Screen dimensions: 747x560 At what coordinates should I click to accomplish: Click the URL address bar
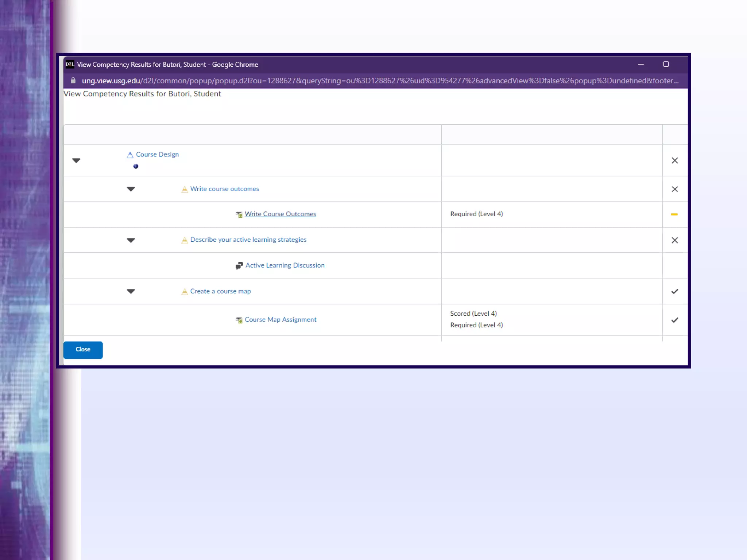coord(379,81)
